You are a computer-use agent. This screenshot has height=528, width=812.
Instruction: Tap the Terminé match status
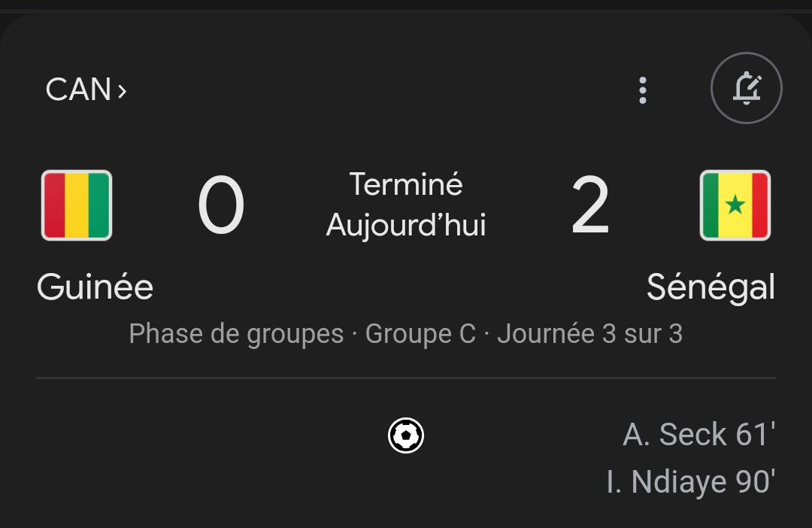pyautogui.click(x=406, y=184)
